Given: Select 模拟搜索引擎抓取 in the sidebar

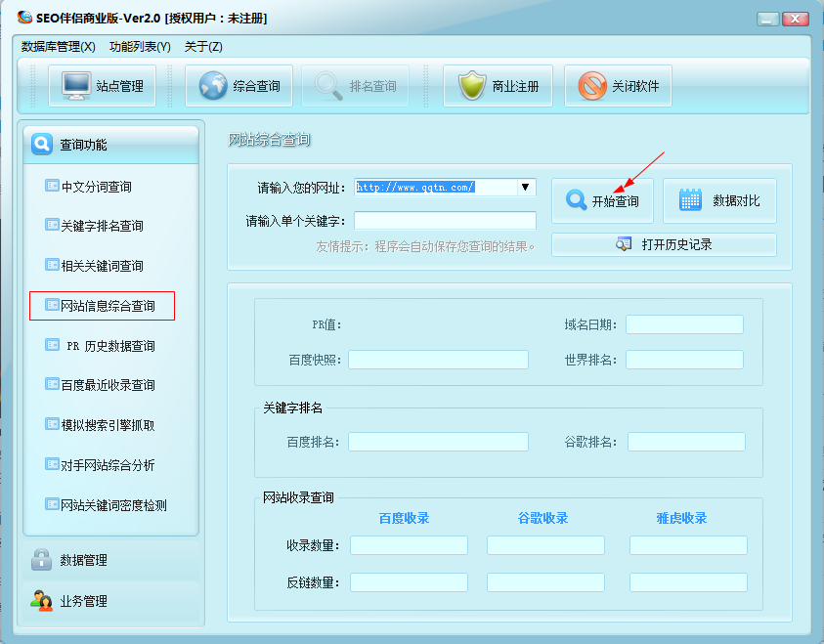Looking at the screenshot, I should [x=108, y=425].
